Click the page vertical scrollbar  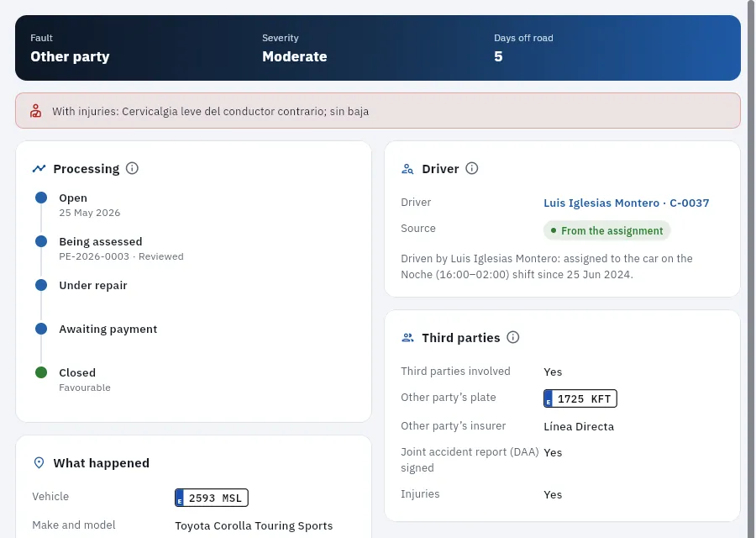(751, 269)
